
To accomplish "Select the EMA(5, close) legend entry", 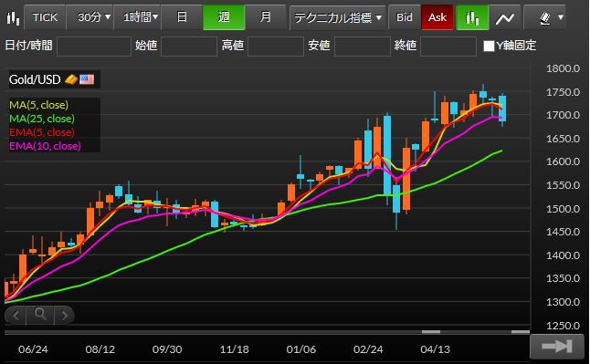I will (42, 132).
